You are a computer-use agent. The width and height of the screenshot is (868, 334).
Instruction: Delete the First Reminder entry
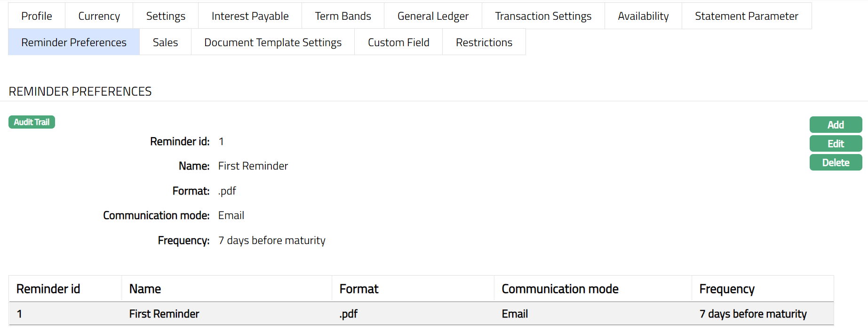click(836, 163)
